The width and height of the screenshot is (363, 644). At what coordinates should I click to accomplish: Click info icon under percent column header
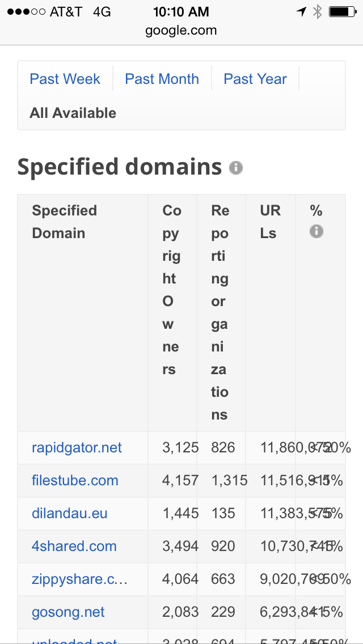coord(316,231)
